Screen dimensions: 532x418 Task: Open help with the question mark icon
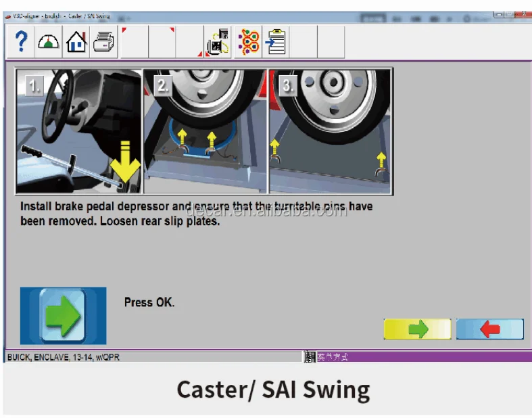21,41
